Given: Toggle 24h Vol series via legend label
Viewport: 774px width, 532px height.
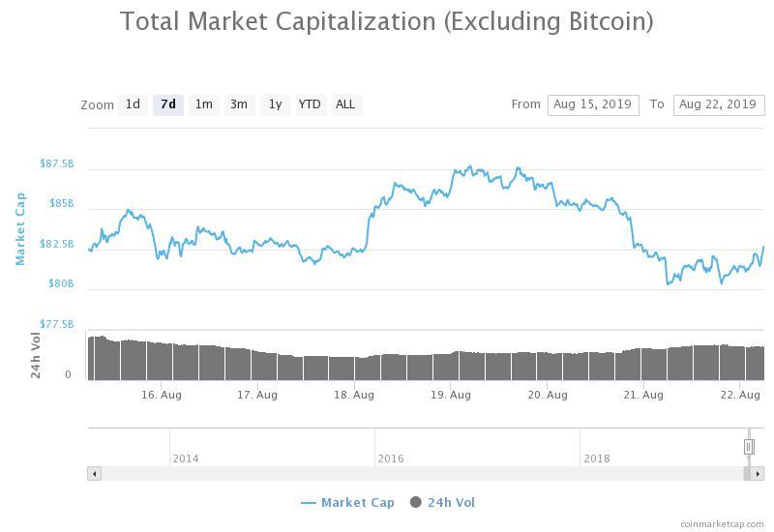Looking at the screenshot, I should coord(451,502).
